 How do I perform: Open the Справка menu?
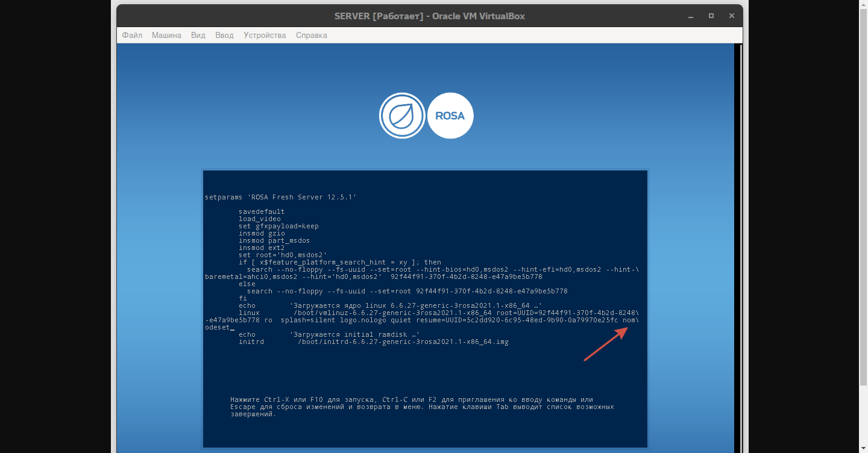(x=312, y=35)
